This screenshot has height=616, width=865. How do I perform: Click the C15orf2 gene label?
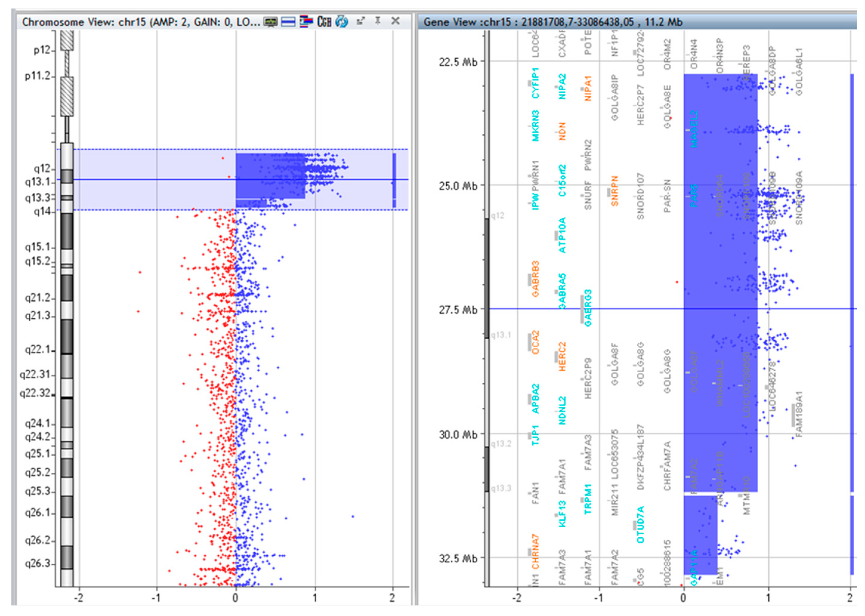[x=562, y=181]
